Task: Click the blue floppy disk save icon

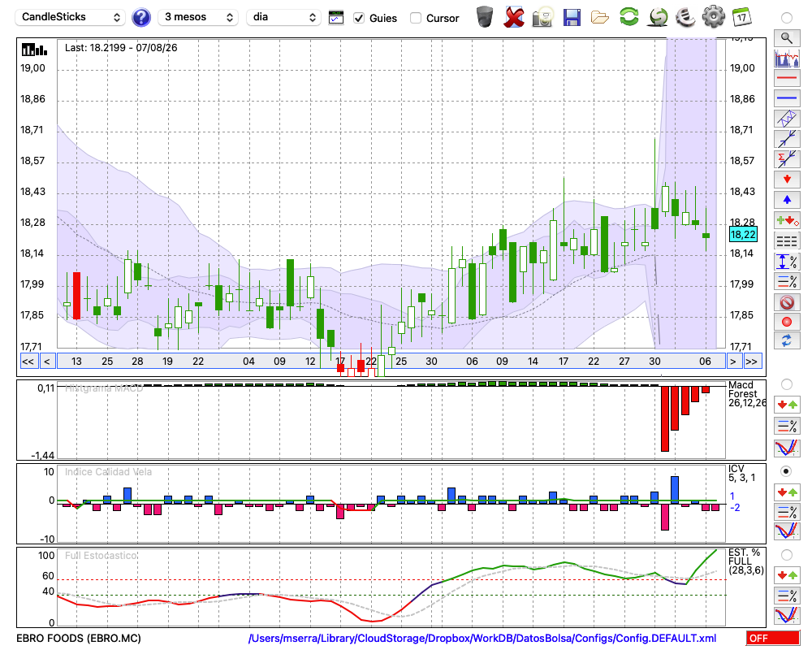Action: 572,18
